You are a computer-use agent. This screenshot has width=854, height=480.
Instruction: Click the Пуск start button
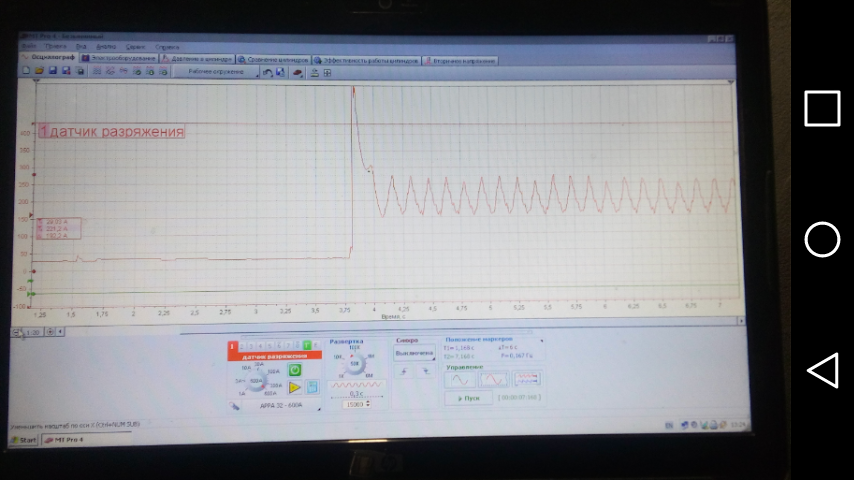468,398
